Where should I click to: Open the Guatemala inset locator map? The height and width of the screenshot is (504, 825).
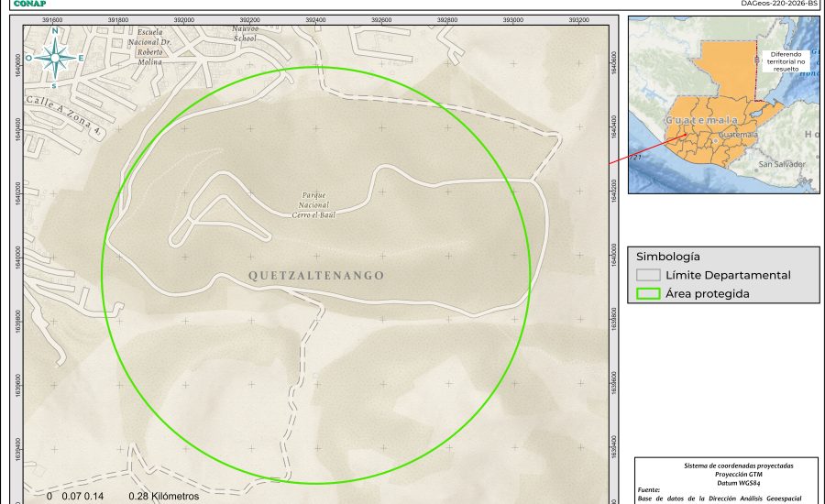click(x=723, y=104)
